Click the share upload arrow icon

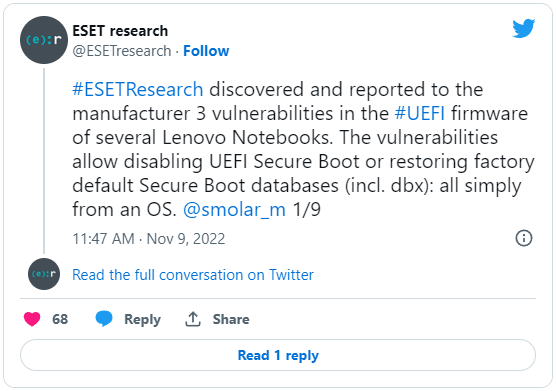pos(193,319)
